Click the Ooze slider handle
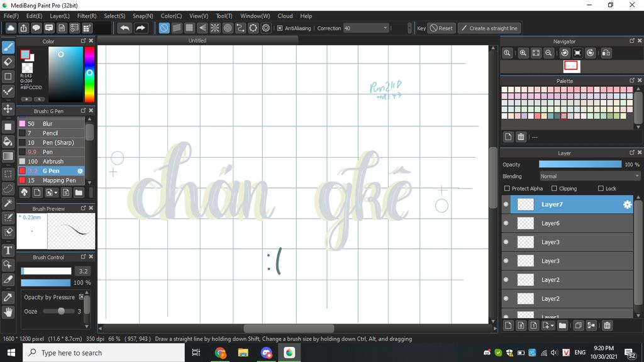 click(61, 311)
